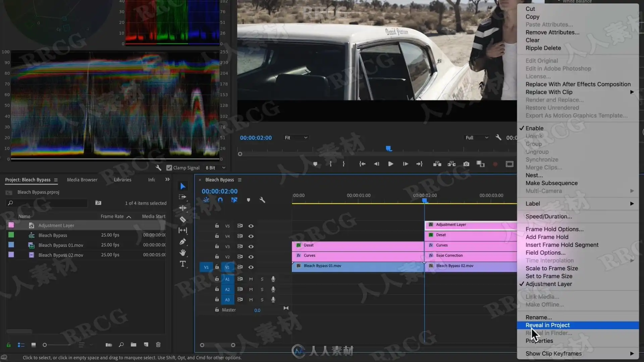This screenshot has height=362, width=644.
Task: Select the Pen tool
Action: [183, 242]
